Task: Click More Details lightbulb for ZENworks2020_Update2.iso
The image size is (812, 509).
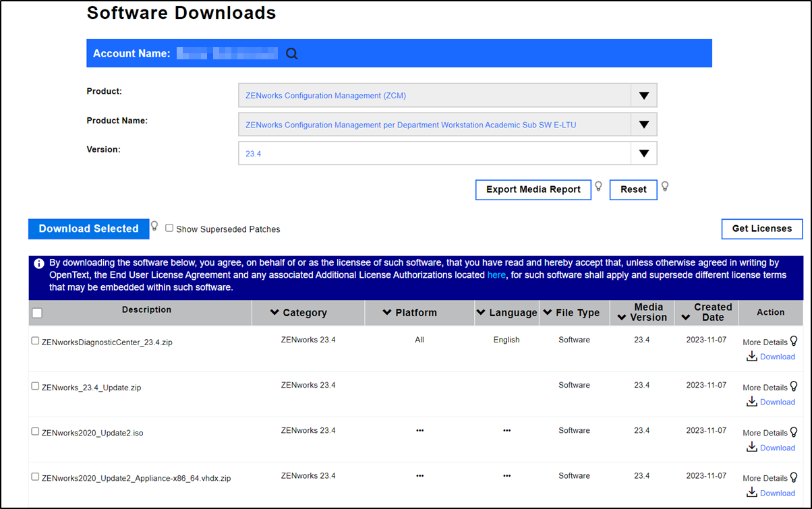Action: (793, 432)
